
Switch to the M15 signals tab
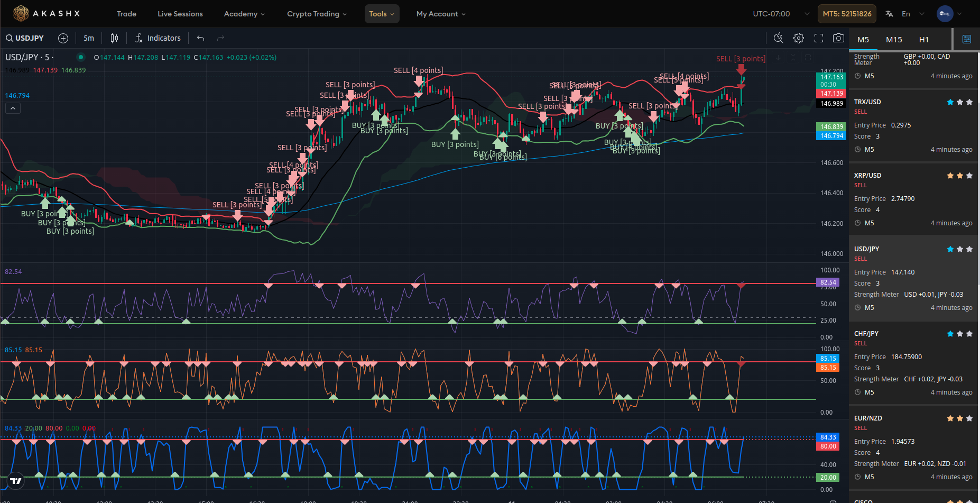pyautogui.click(x=894, y=40)
